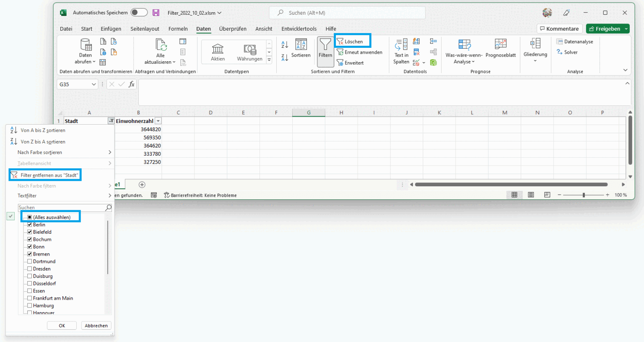Open the Blitzvorschau flash-fill icon

click(x=416, y=41)
